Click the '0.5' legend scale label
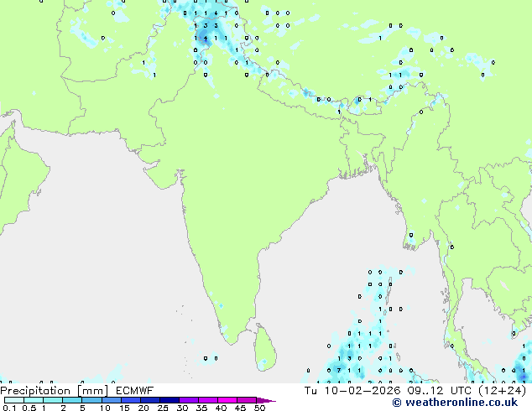532x411 pixels. [x=29, y=408]
